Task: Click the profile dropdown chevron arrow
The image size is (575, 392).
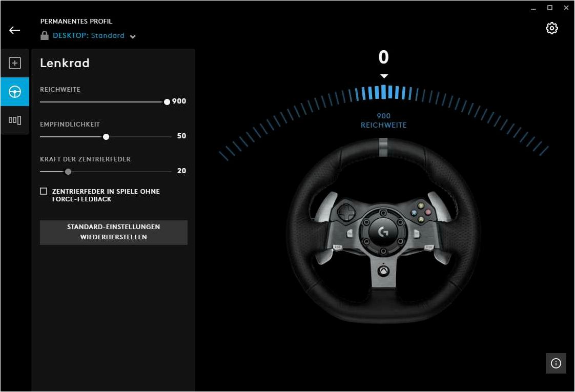Action: tap(133, 36)
